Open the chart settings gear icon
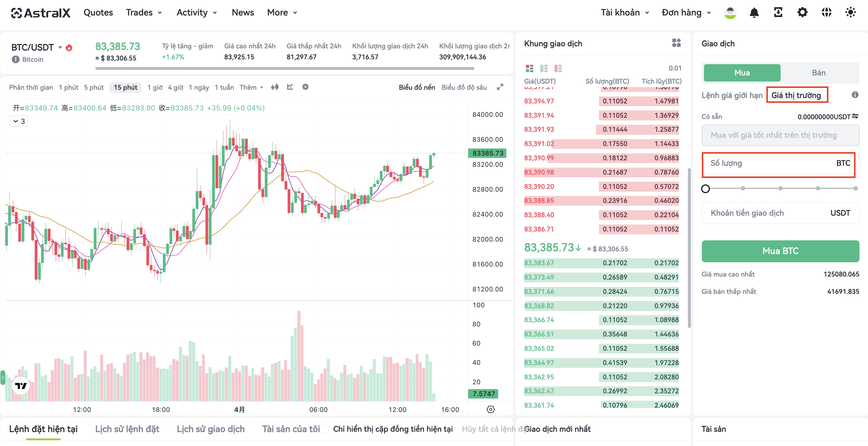Image resolution: width=868 pixels, height=446 pixels. coord(305,87)
